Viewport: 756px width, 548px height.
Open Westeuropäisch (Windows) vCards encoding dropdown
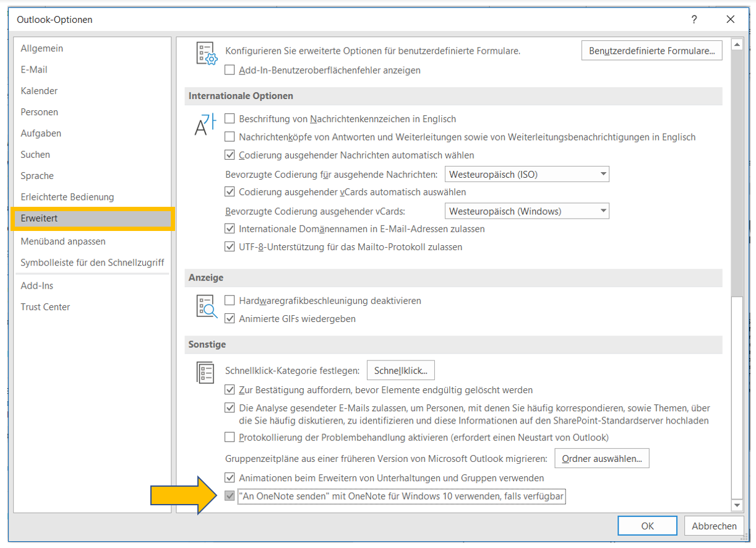[527, 211]
